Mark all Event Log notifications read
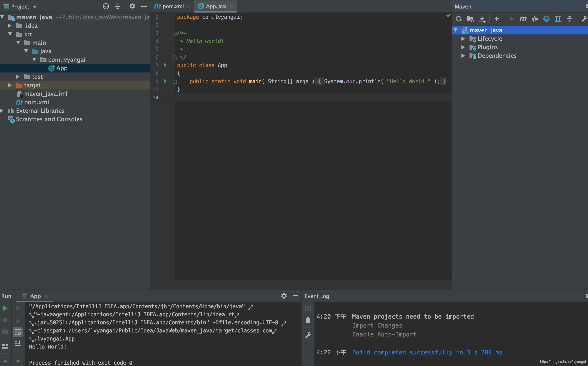The image size is (588, 366). [308, 309]
